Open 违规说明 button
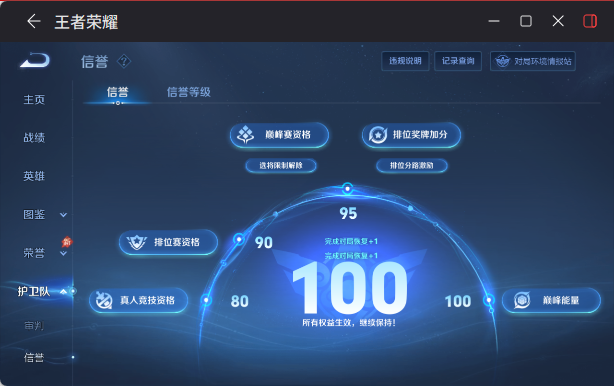The height and width of the screenshot is (386, 614). [405, 61]
